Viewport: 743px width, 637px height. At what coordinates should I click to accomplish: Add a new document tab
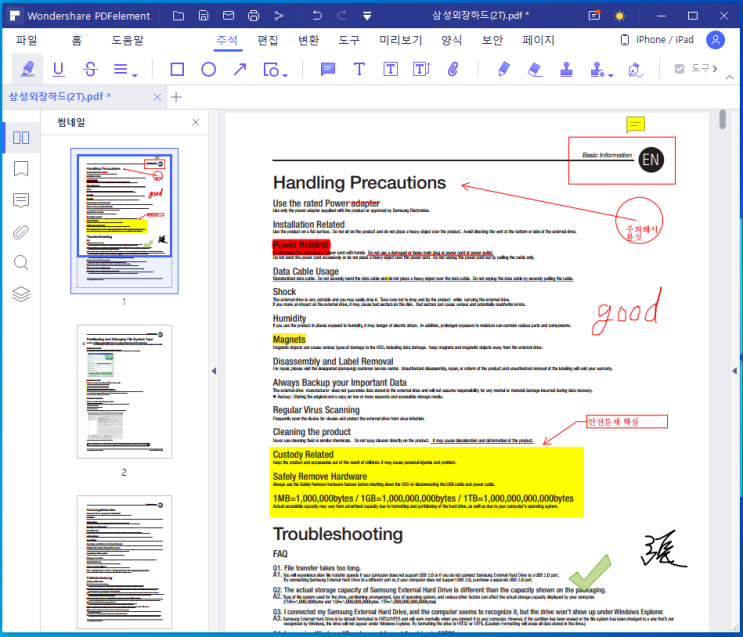tap(176, 97)
